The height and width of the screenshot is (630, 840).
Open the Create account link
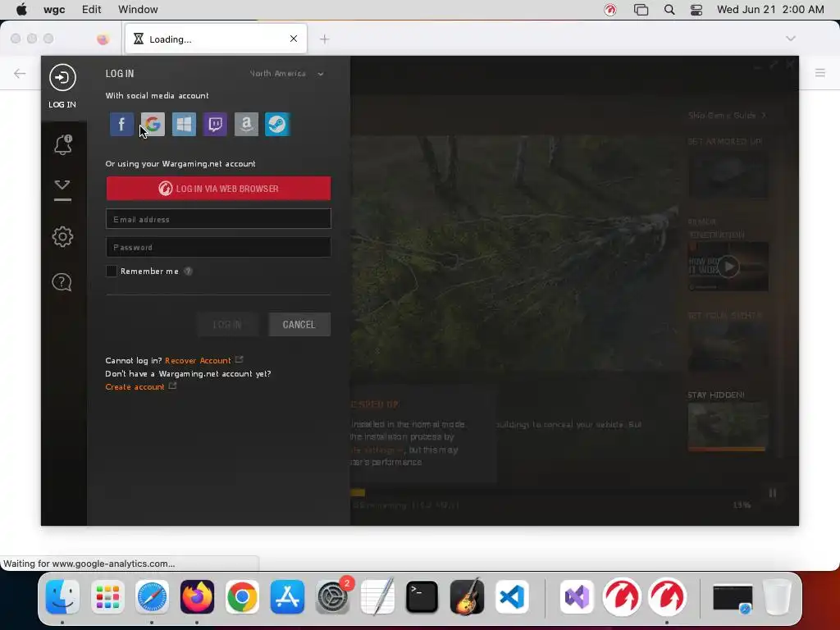[135, 387]
